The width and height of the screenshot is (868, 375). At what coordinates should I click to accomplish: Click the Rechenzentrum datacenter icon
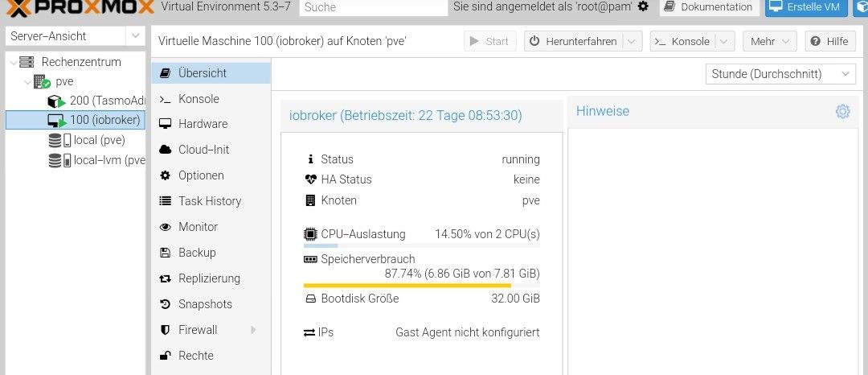point(27,62)
